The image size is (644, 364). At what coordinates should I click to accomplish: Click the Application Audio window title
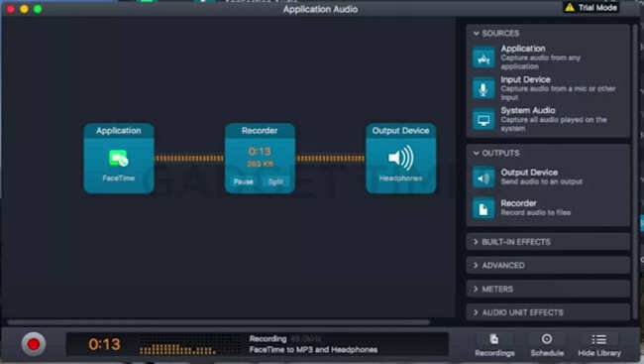click(x=320, y=9)
